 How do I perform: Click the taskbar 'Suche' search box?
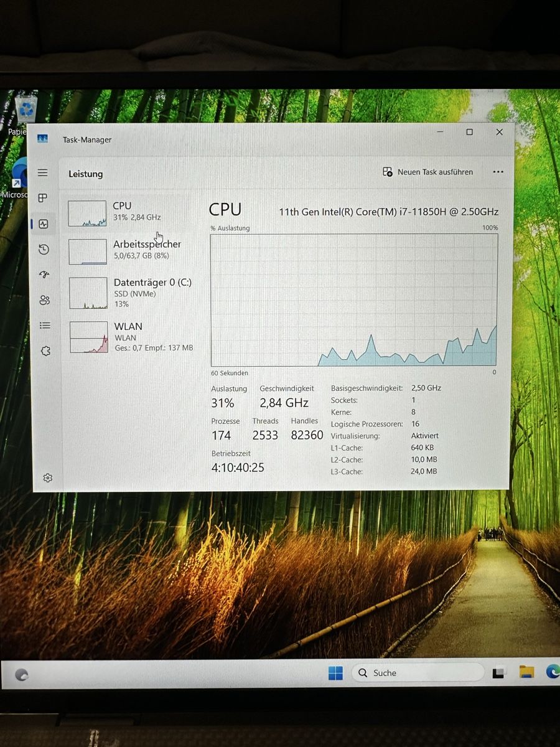point(418,673)
